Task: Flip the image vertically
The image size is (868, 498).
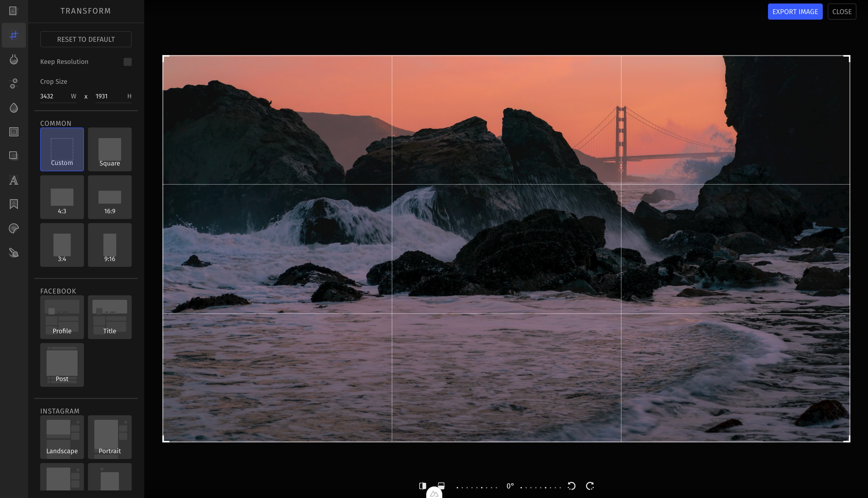Action: (441, 486)
